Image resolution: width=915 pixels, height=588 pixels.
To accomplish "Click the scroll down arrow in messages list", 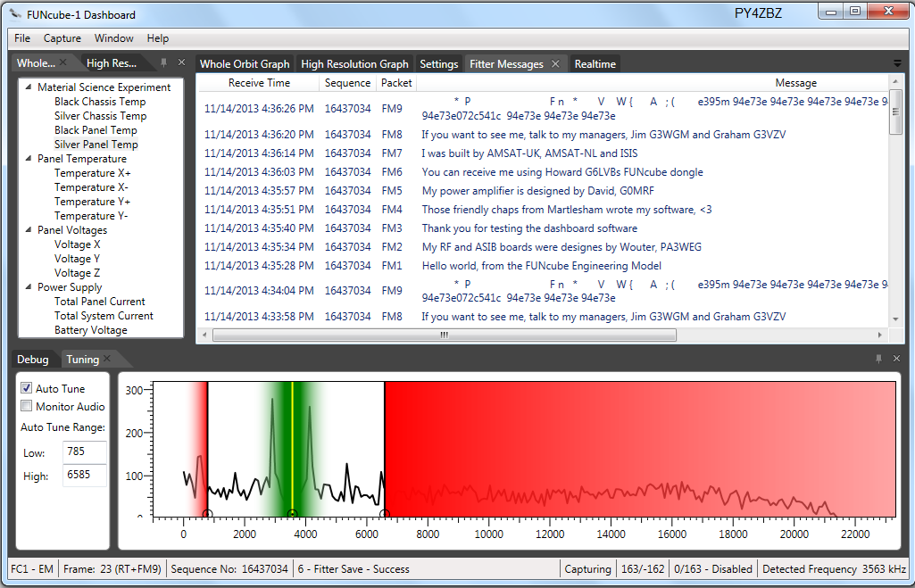I will pos(895,319).
